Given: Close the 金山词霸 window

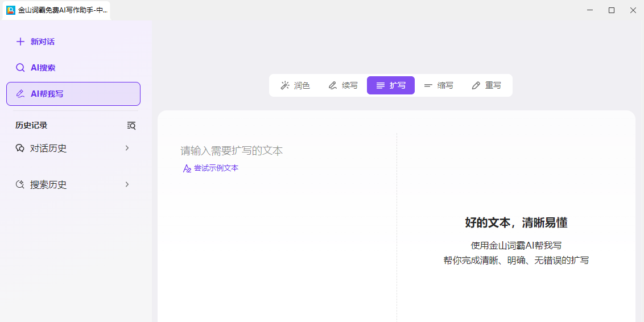Looking at the screenshot, I should [633, 10].
